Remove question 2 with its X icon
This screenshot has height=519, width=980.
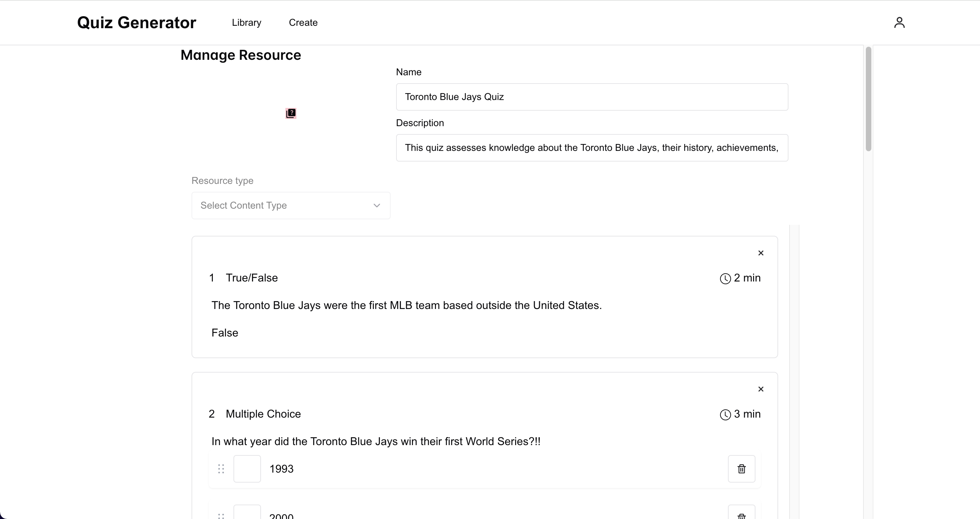tap(761, 389)
